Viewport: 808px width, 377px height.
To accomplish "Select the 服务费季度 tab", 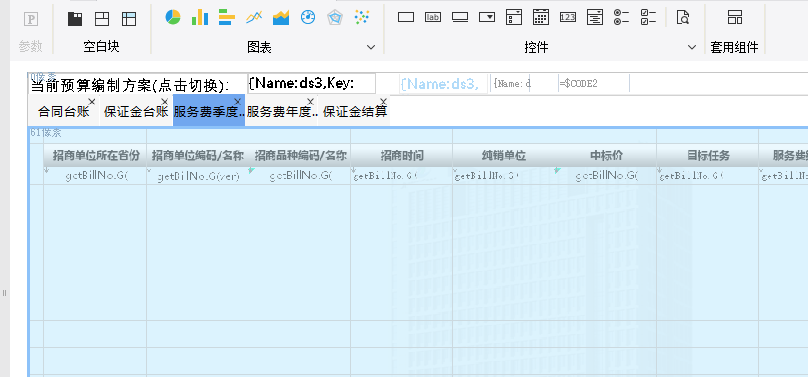I will point(209,111).
